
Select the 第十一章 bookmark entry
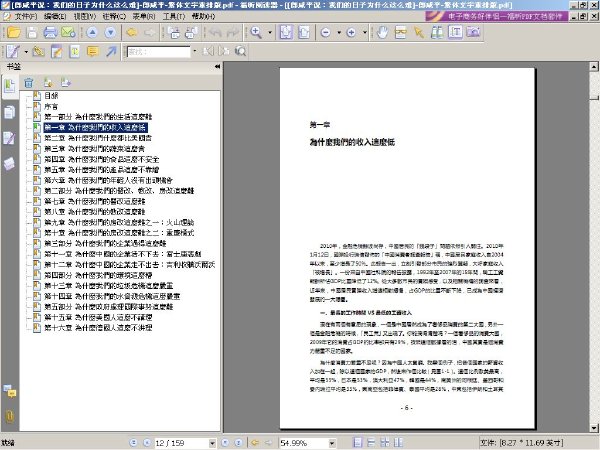[x=123, y=254]
